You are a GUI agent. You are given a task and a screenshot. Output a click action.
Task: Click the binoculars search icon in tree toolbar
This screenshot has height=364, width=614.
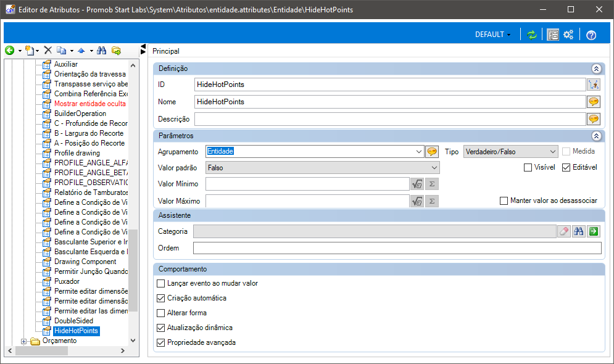coord(101,50)
